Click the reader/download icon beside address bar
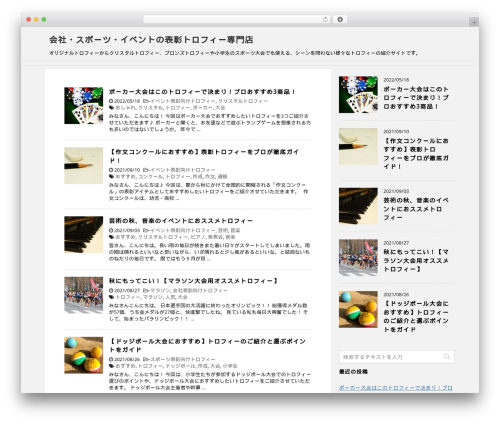 pos(340,19)
